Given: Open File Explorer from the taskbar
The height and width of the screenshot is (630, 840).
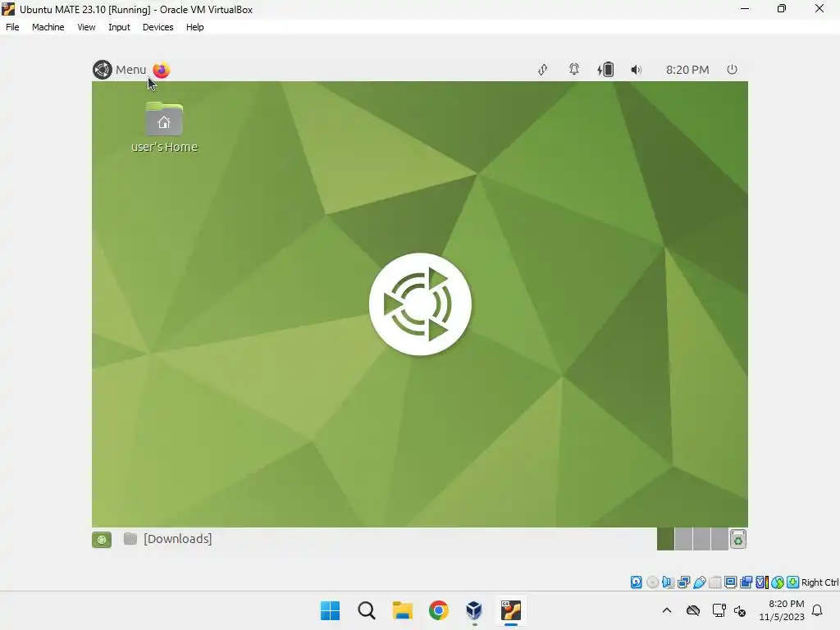Looking at the screenshot, I should coord(402,610).
